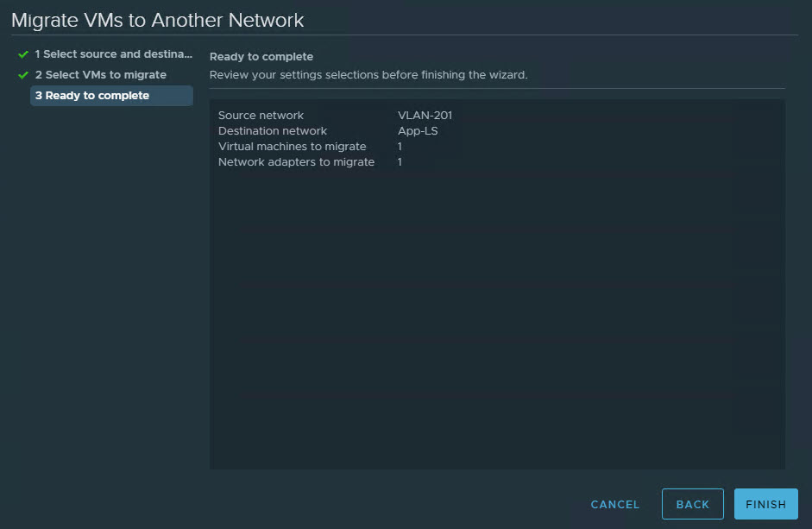This screenshot has height=529, width=812.
Task: Open step 2 Select VMs to migrate
Action: pos(100,75)
